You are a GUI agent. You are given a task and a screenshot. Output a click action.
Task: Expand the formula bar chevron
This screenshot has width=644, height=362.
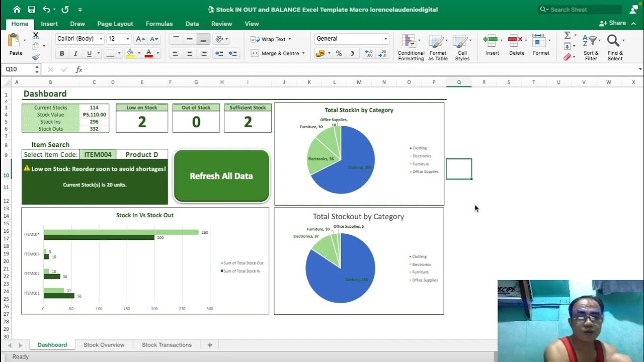(x=640, y=69)
